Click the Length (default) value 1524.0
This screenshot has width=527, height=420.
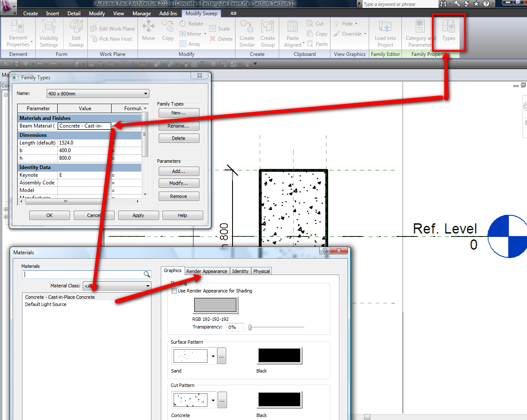tap(84, 143)
